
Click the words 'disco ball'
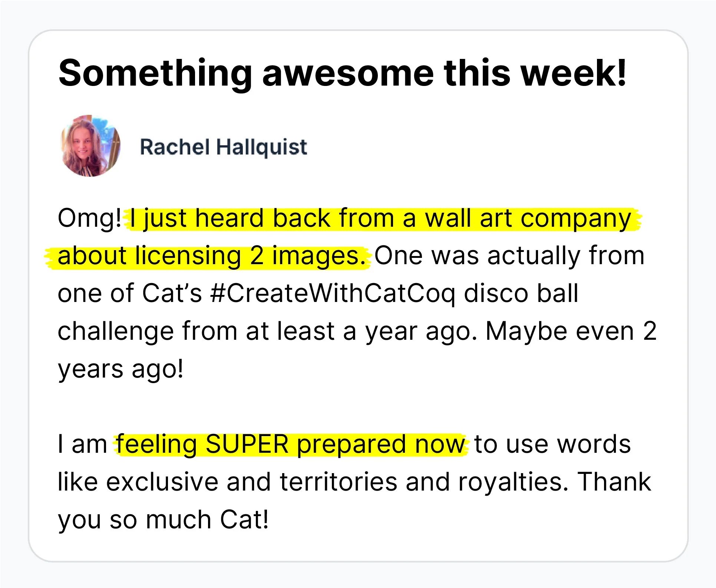[521, 293]
